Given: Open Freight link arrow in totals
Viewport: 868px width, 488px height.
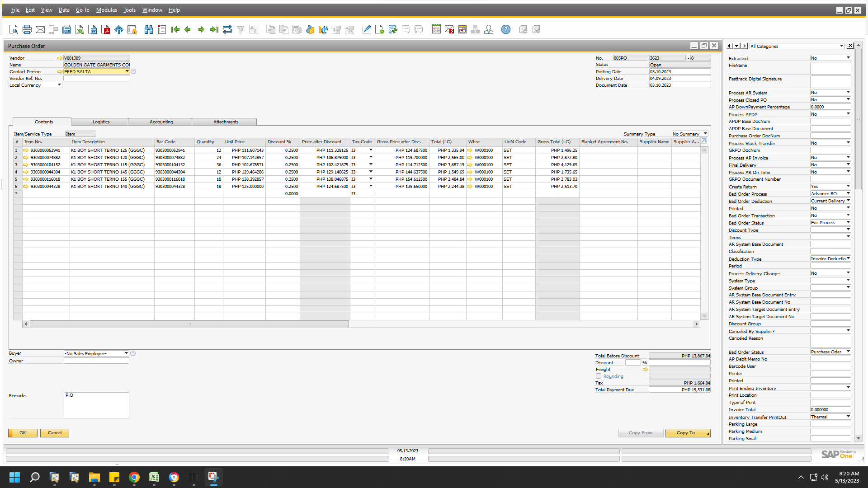Looking at the screenshot, I should click(x=645, y=370).
